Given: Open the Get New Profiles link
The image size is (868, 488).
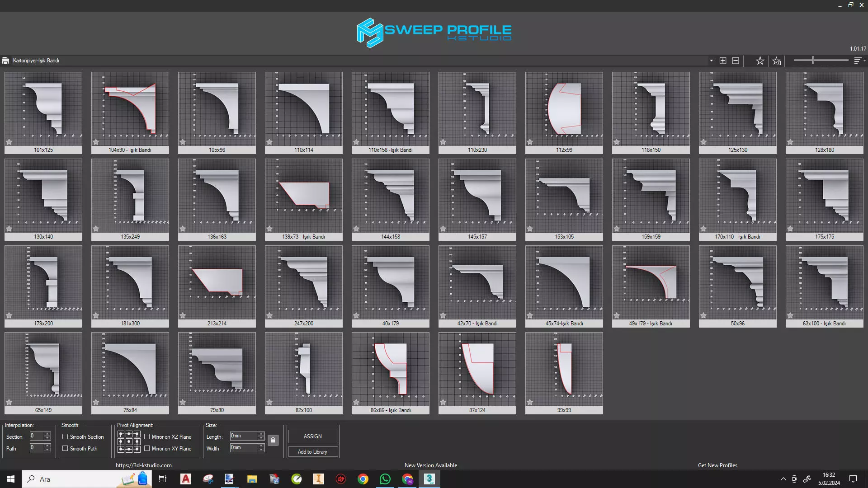Looking at the screenshot, I should coord(717,465).
